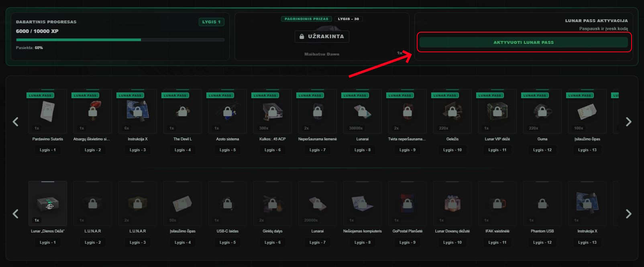Click the XP progress bar
This screenshot has width=644, height=267.
click(120, 40)
